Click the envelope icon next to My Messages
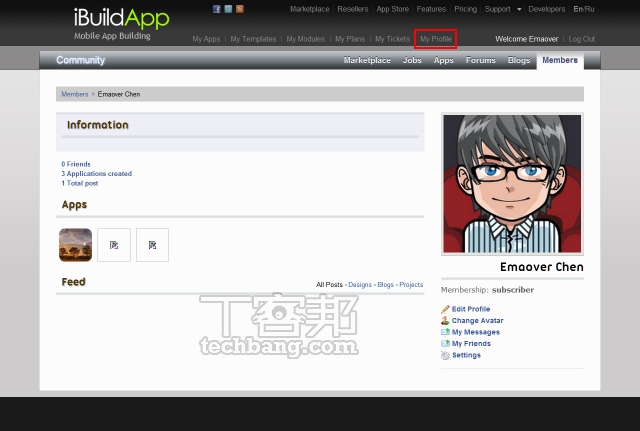640x431 pixels. (x=445, y=332)
